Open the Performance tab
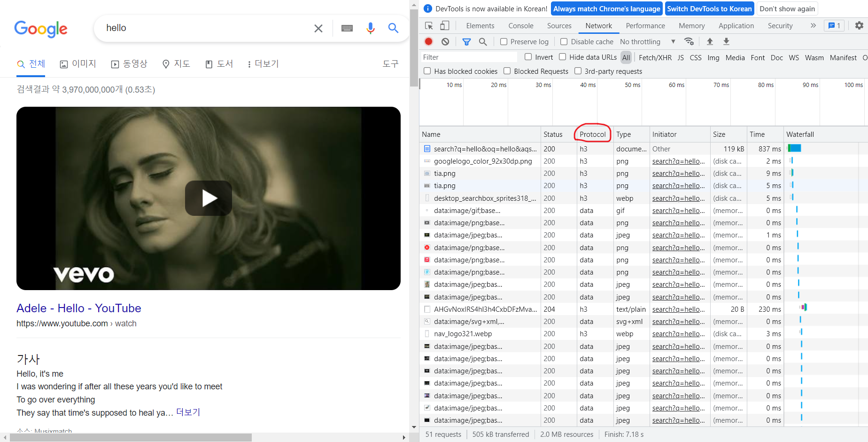Image resolution: width=868 pixels, height=442 pixels. [x=645, y=26]
